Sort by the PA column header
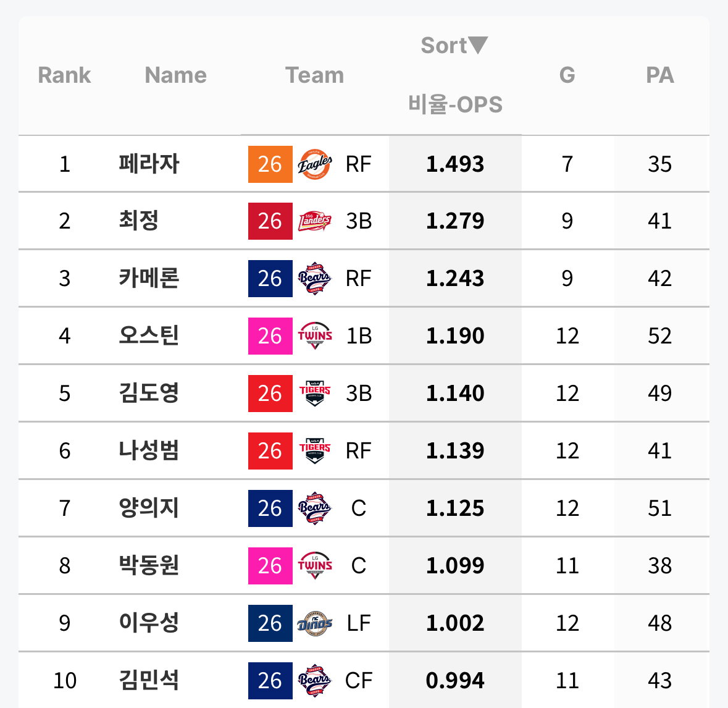Image resolution: width=728 pixels, height=708 pixels. 659,75
